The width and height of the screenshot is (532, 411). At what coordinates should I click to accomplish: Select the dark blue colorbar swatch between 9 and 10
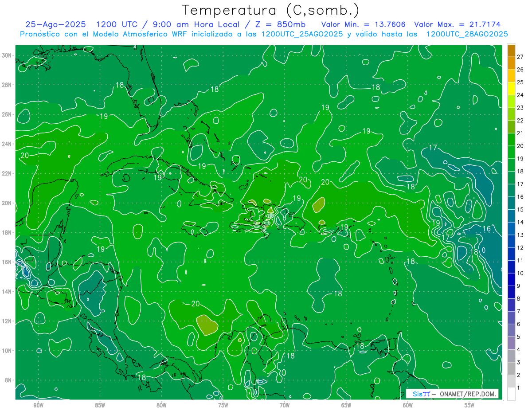pyautogui.click(x=511, y=279)
